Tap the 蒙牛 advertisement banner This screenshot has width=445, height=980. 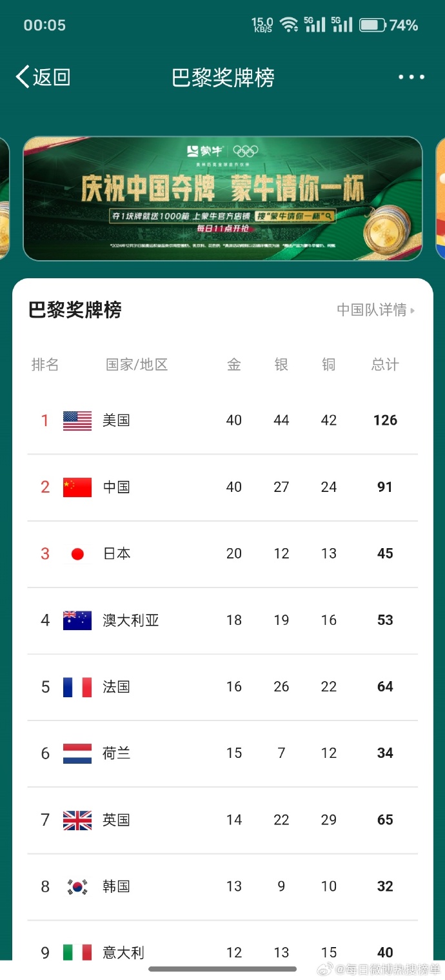pyautogui.click(x=222, y=199)
